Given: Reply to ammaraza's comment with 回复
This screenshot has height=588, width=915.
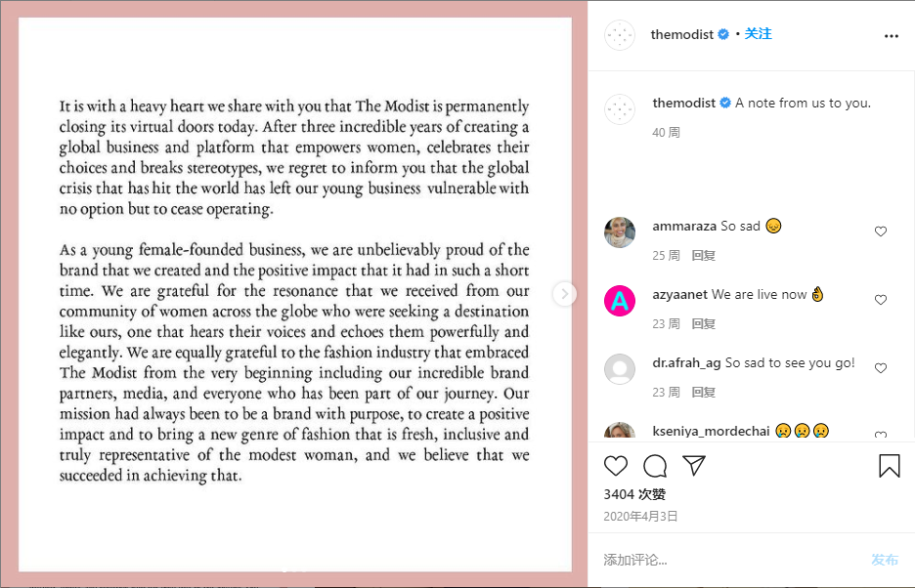Looking at the screenshot, I should click(704, 256).
